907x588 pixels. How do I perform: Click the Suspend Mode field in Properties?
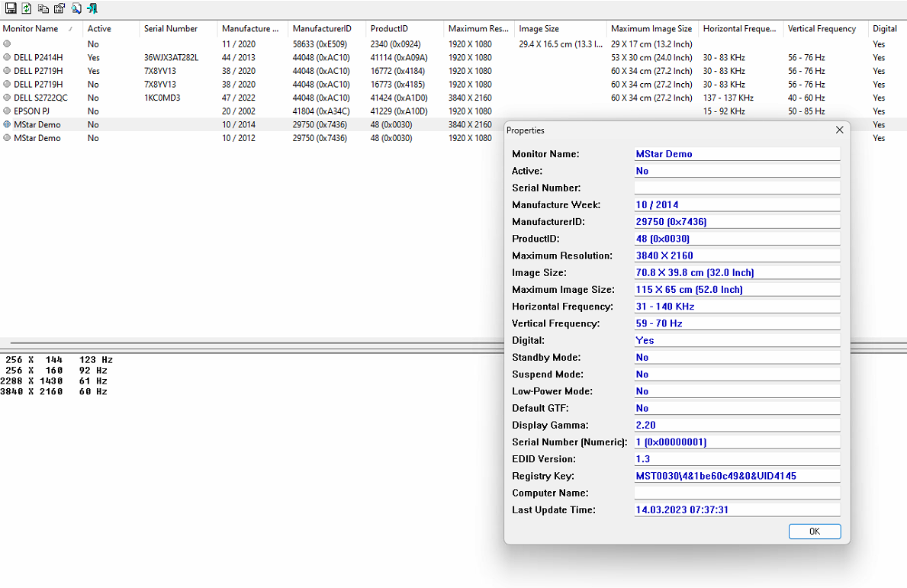tap(737, 374)
